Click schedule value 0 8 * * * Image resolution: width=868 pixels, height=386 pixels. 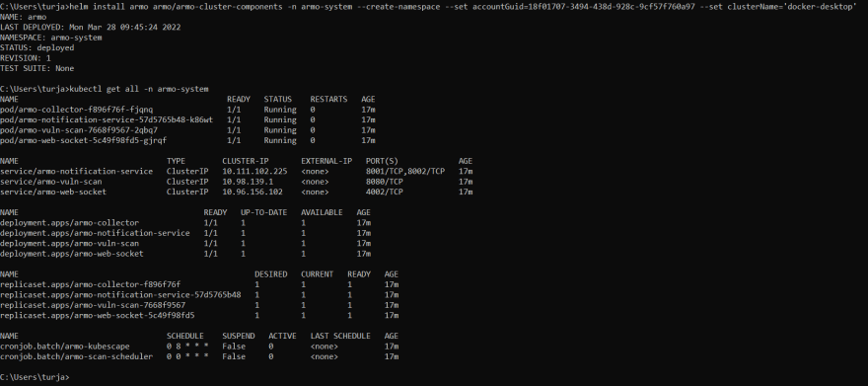pyautogui.click(x=187, y=347)
